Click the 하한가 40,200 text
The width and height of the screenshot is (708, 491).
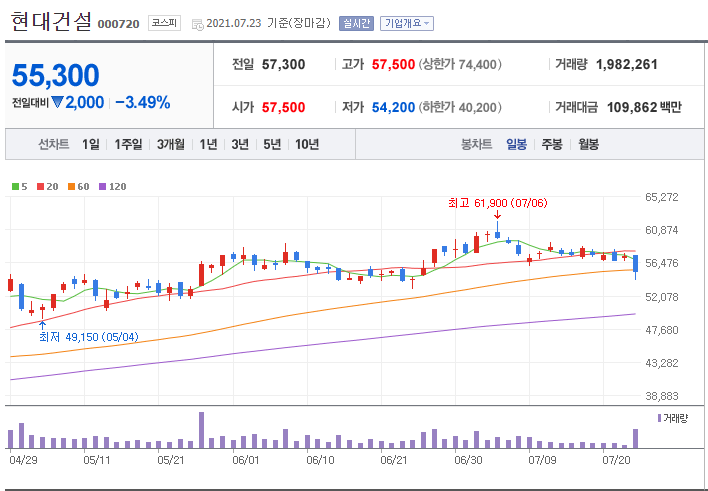coord(460,108)
